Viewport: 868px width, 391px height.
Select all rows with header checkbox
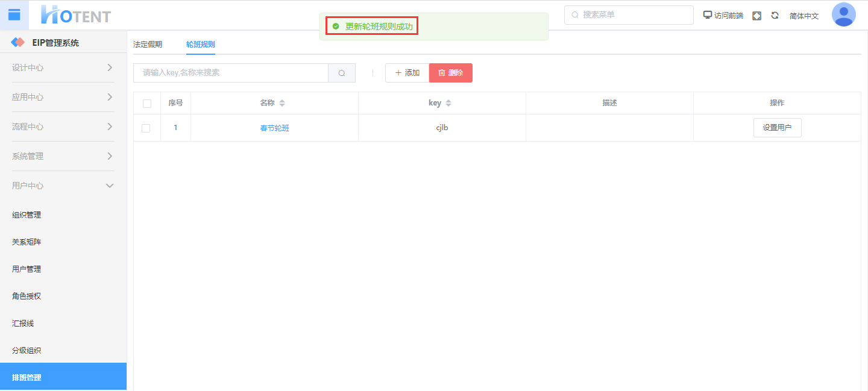147,104
